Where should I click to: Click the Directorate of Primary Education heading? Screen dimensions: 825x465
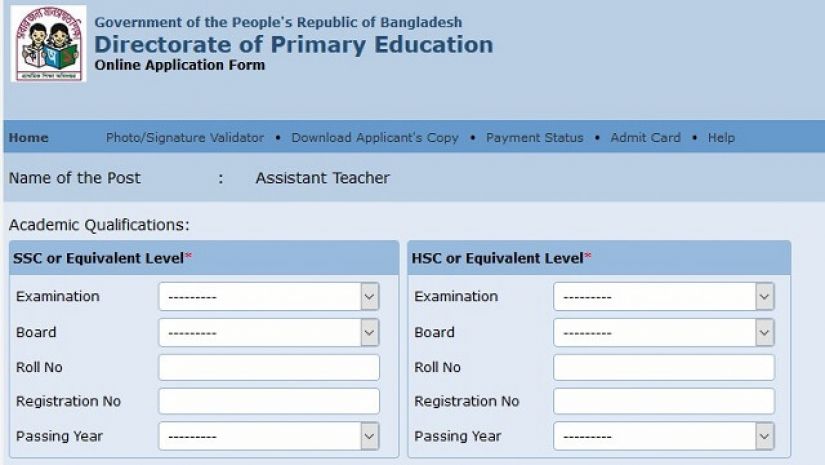point(293,45)
